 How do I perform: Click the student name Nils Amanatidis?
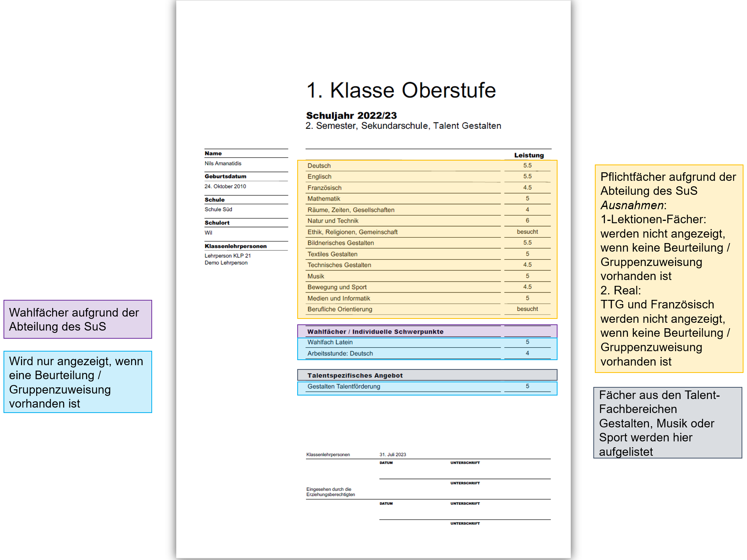pyautogui.click(x=223, y=164)
